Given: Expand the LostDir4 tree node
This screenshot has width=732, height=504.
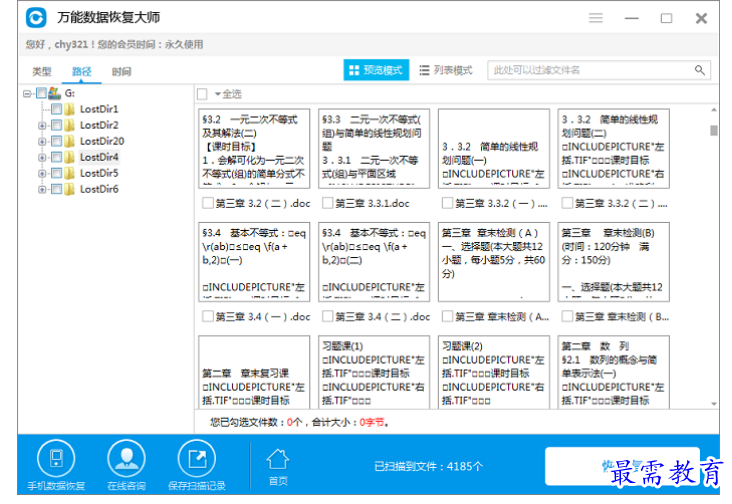Looking at the screenshot, I should tap(42, 158).
